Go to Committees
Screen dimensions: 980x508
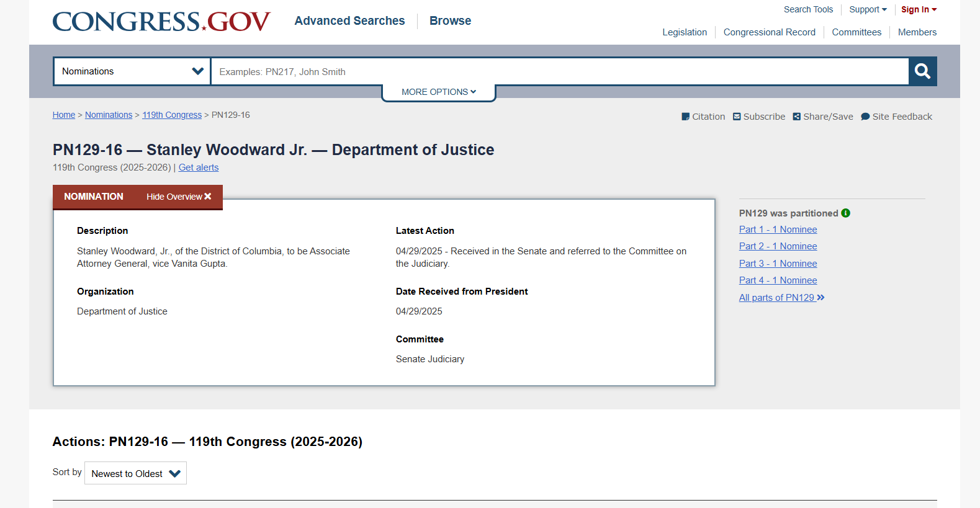(856, 32)
